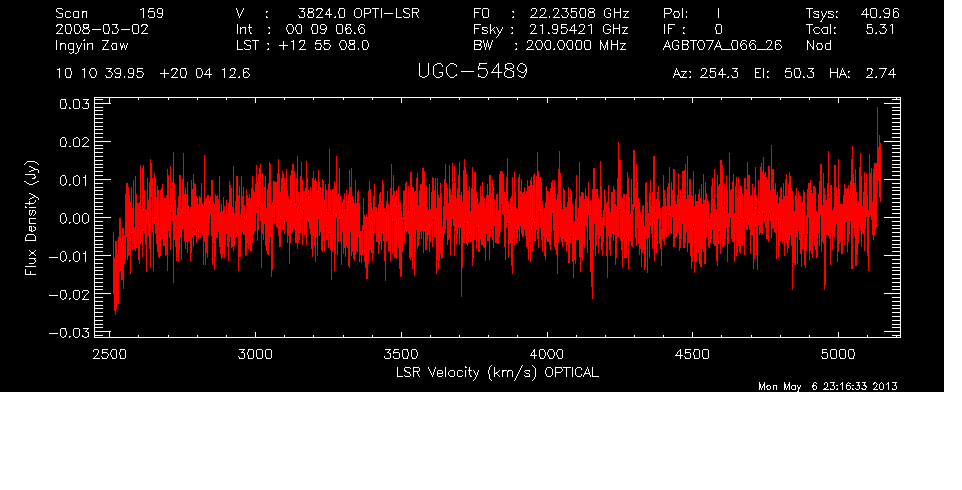The height and width of the screenshot is (490, 962).
Task: Click the project ID AGBT07A_066_26
Action: coord(722,46)
